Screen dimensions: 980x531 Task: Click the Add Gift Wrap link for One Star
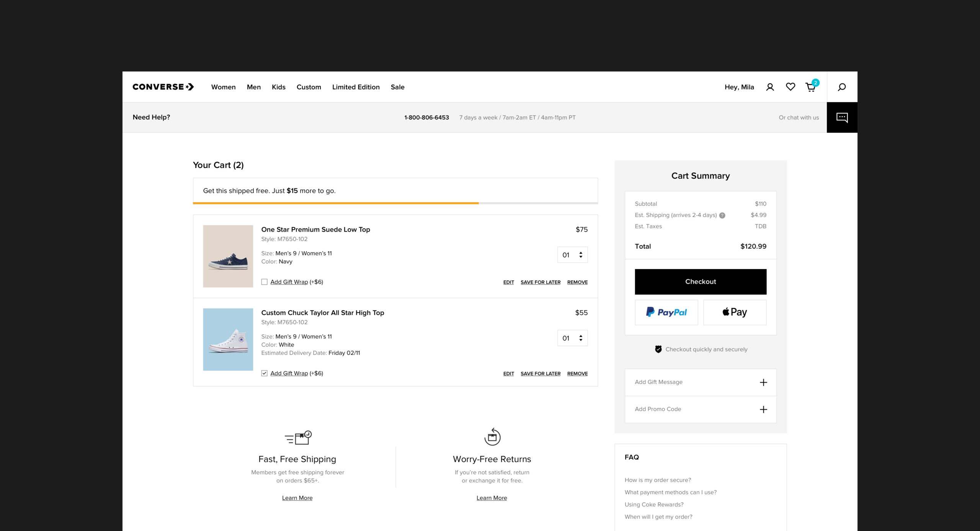point(289,282)
